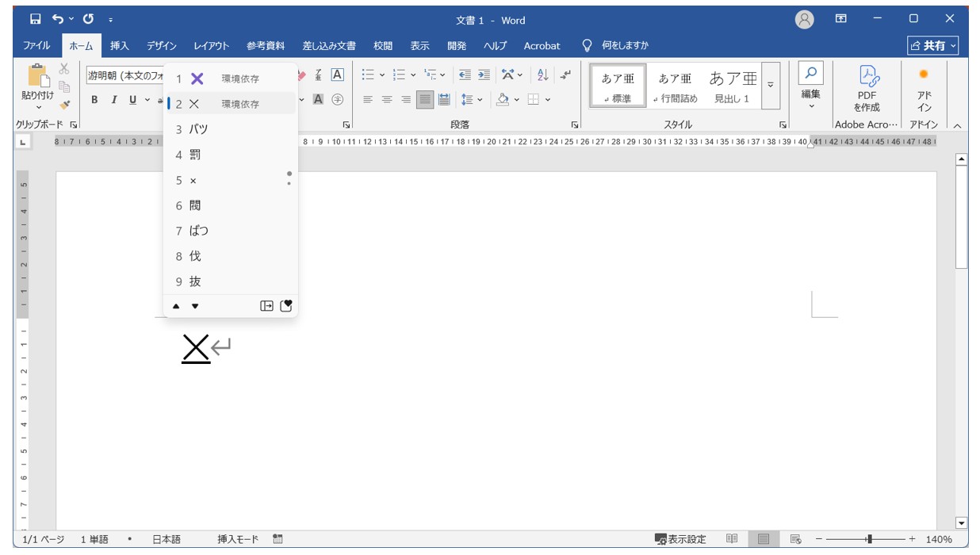Image resolution: width=980 pixels, height=555 pixels.
Task: Switch to the 参考資料 tab
Action: (x=266, y=45)
